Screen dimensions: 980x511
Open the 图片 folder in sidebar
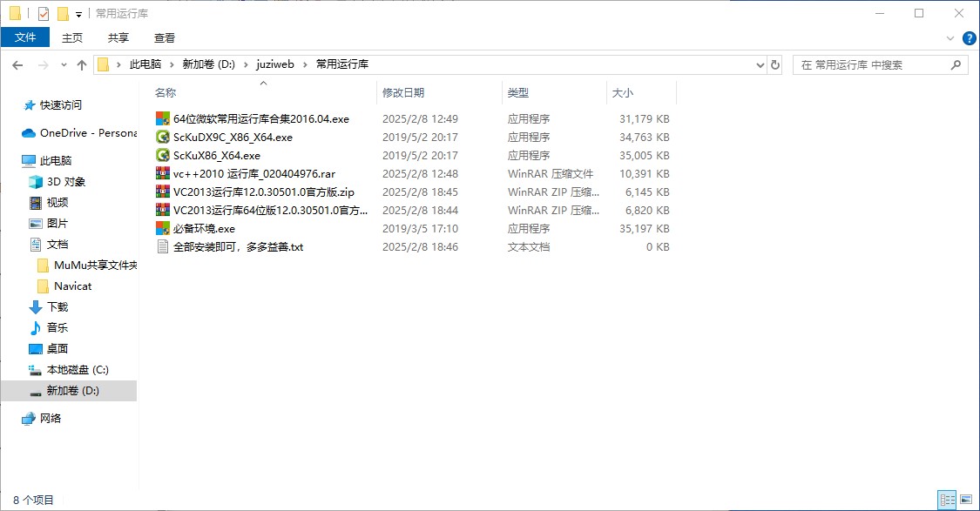tap(49, 223)
